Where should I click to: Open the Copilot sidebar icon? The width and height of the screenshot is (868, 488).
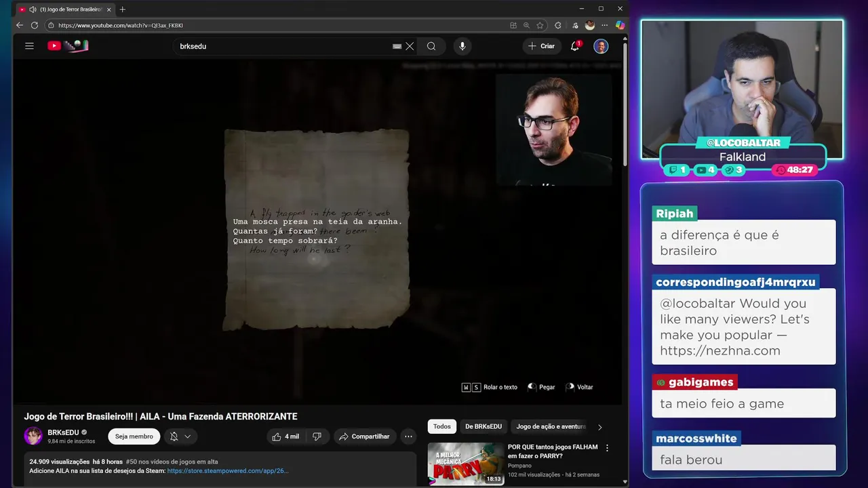[x=620, y=25]
